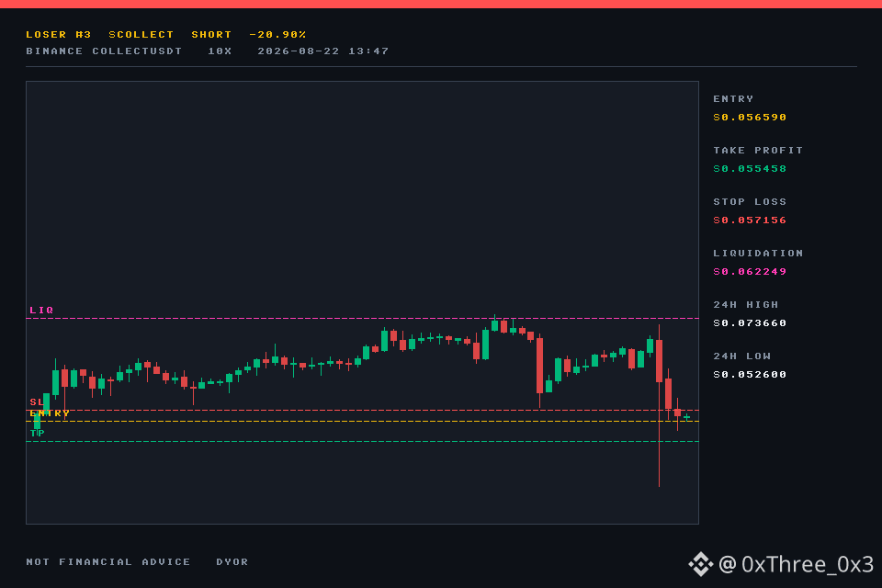Click the entry price '$0.056590'

(x=750, y=118)
